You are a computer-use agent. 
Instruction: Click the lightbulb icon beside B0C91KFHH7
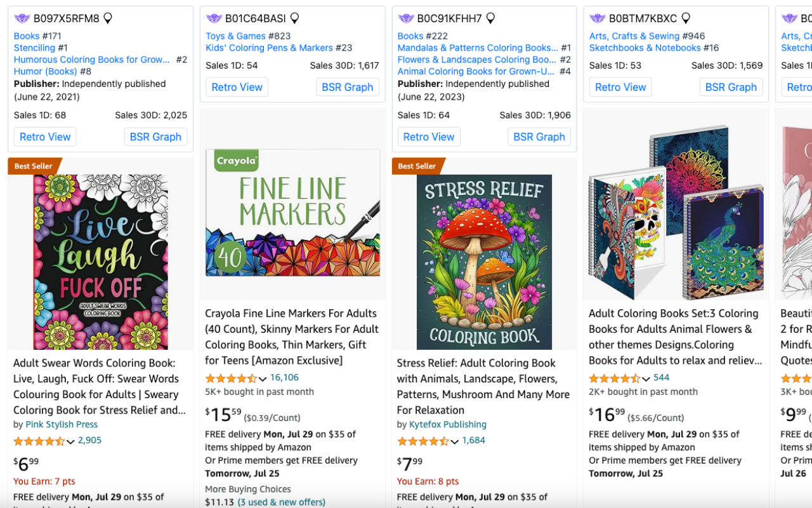(490, 18)
